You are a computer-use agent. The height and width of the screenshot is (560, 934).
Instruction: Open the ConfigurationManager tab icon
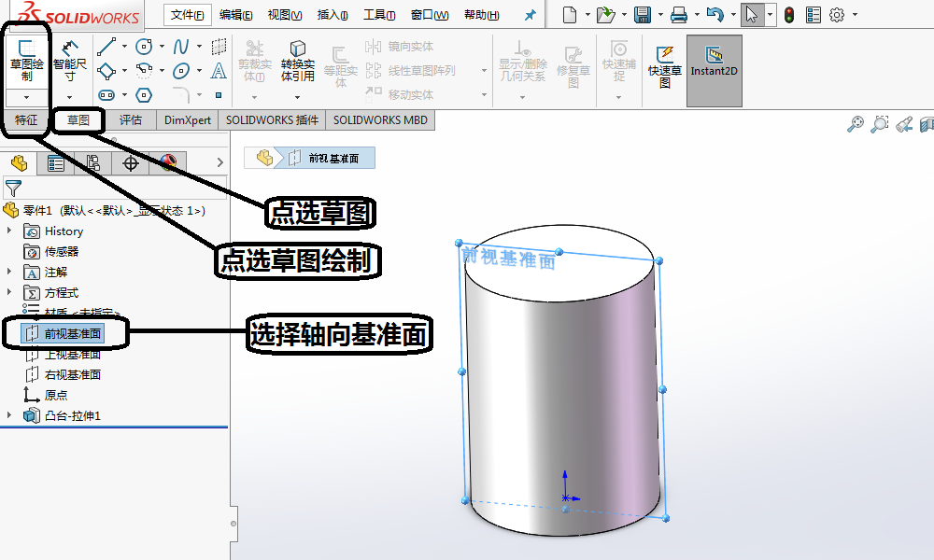92,163
